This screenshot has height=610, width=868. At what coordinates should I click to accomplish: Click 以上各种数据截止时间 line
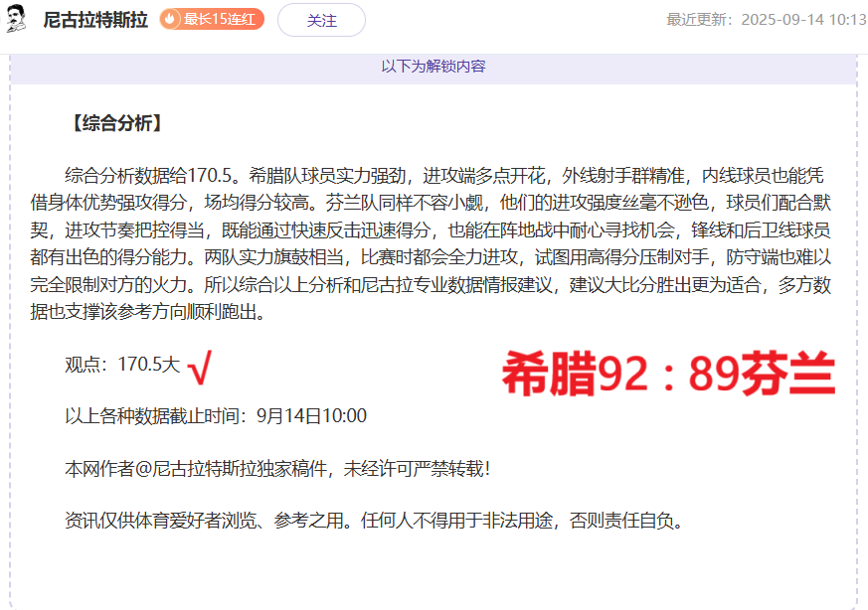point(216,416)
